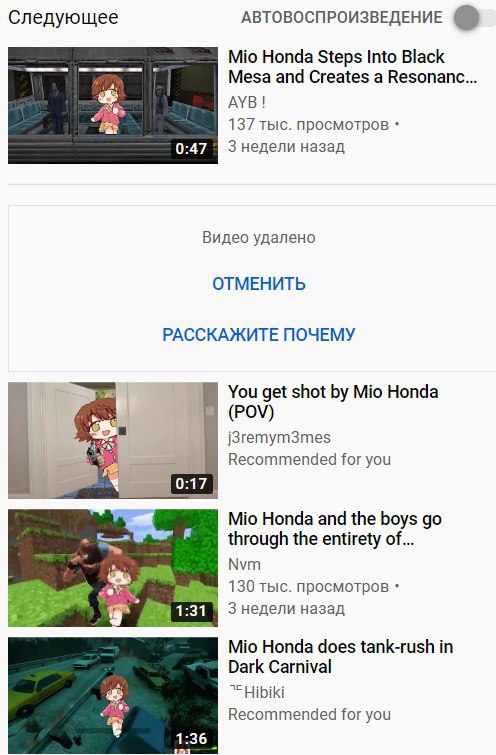Screen dimensions: 496x755
Task: Click the 1:36 duration badge
Action: point(191,739)
